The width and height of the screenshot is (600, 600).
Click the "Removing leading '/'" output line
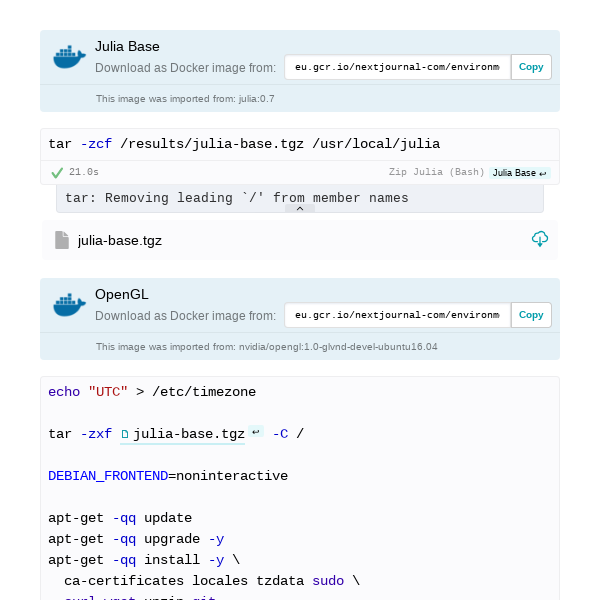pyautogui.click(x=237, y=198)
